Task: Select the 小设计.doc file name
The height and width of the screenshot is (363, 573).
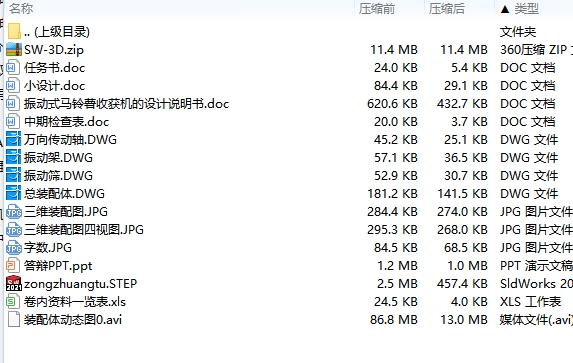Action: tap(54, 86)
